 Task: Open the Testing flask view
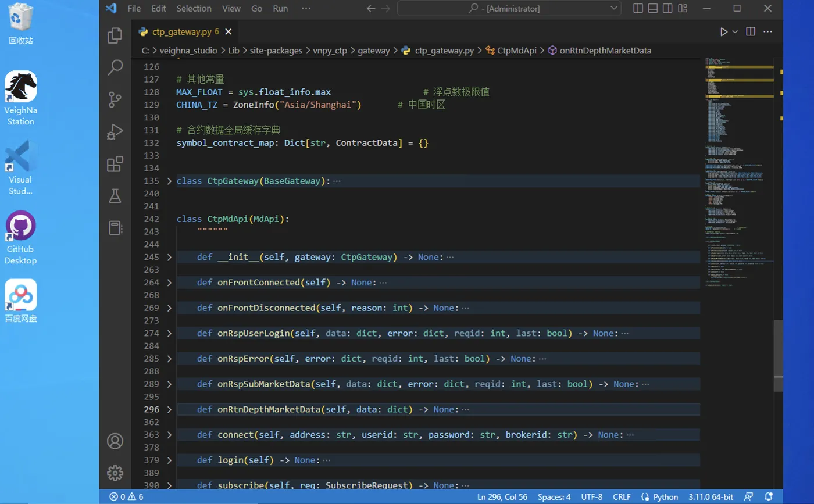pos(115,196)
